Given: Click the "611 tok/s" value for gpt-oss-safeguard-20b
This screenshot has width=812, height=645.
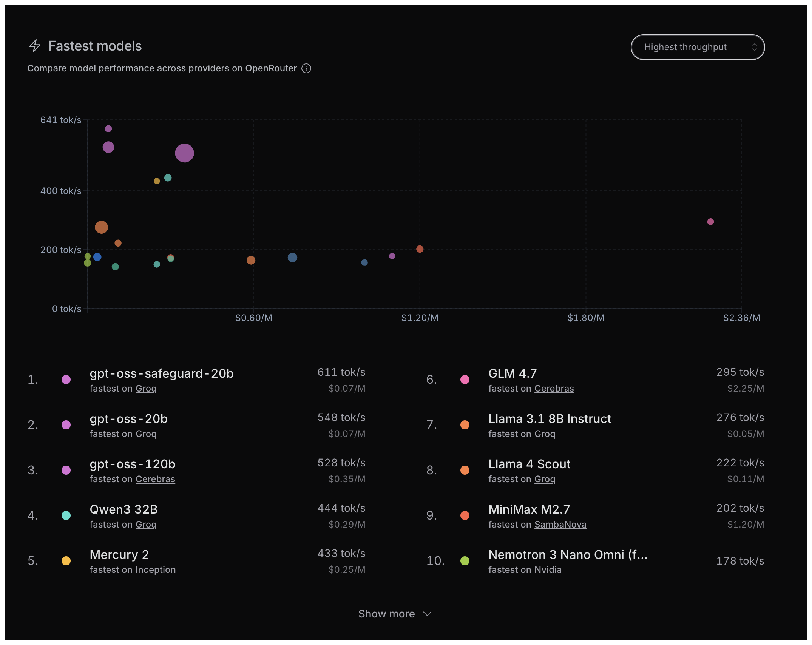Looking at the screenshot, I should pos(341,372).
